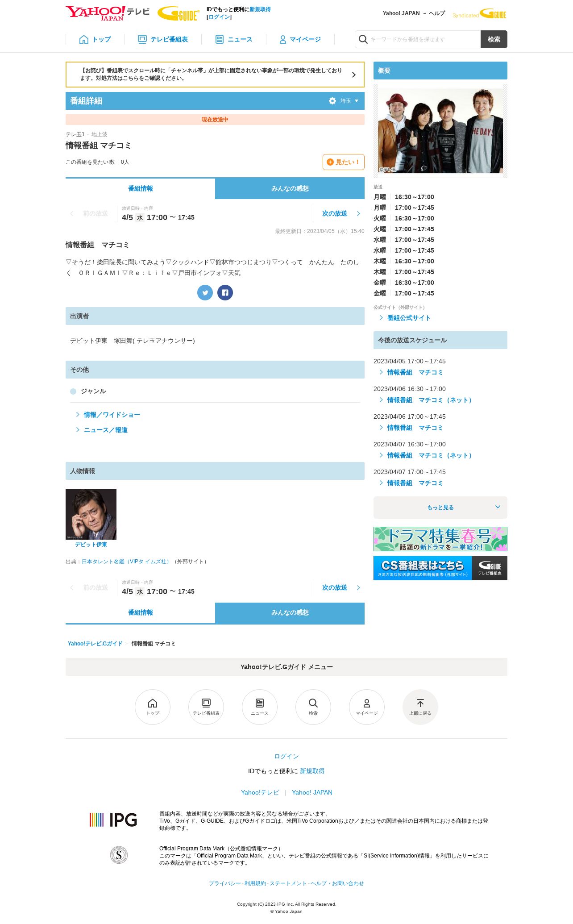Open schedule entry 2023/04/05 情報番組 マチコミ
573x924 pixels.
415,372
